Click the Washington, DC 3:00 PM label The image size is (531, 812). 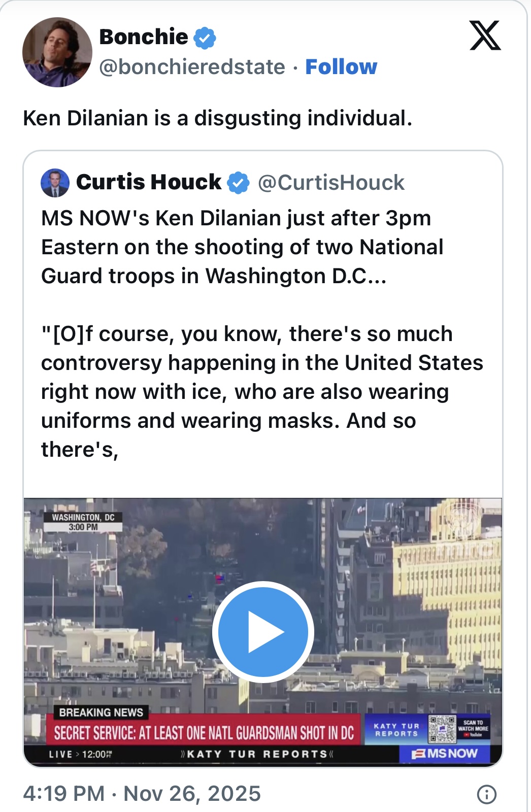[83, 522]
